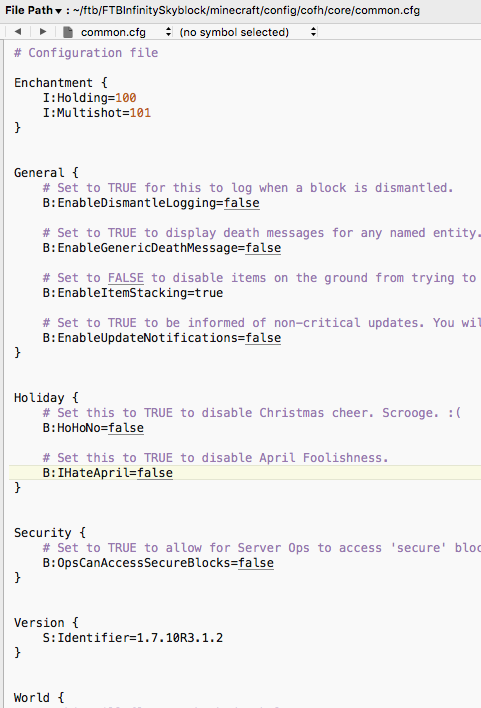Image resolution: width=481 pixels, height=708 pixels.
Task: Open the common.cfg file popup stepper
Action: click(168, 32)
